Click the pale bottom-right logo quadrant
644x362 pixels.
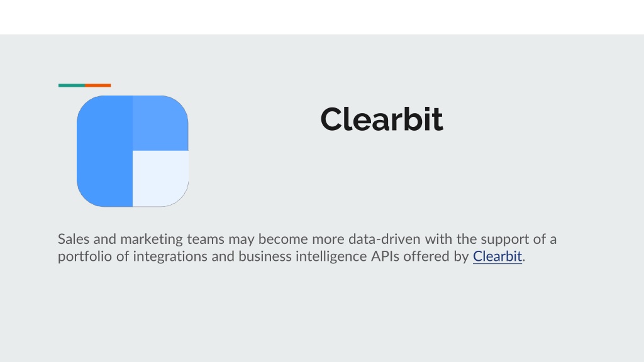[160, 178]
